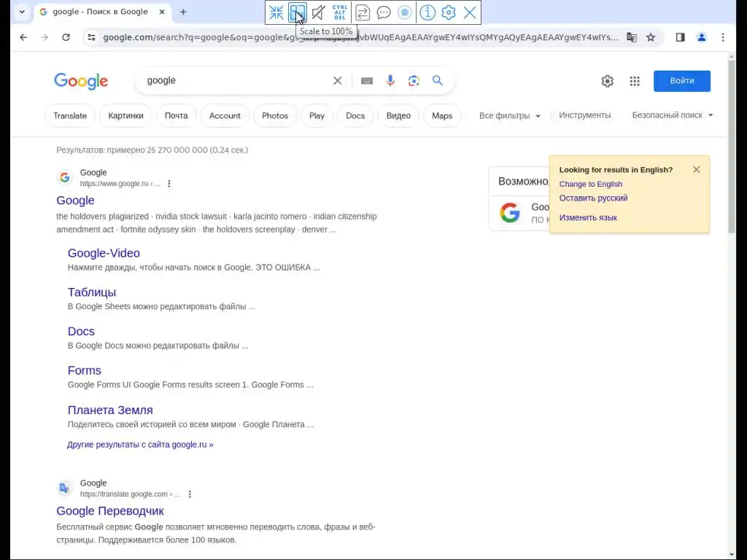
Task: Click the Scale to 100% toolbar icon
Action: pyautogui.click(x=297, y=12)
